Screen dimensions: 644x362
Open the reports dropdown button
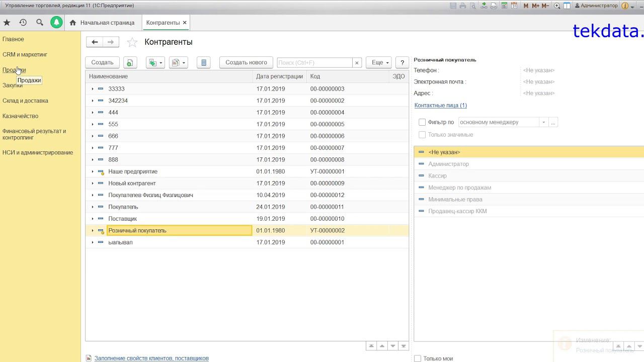pyautogui.click(x=178, y=62)
